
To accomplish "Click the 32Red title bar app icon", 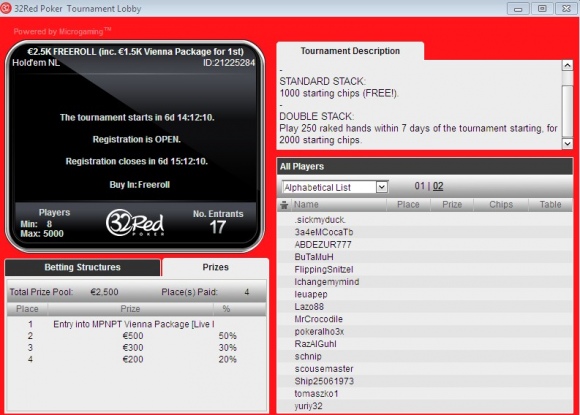I will click(6, 8).
